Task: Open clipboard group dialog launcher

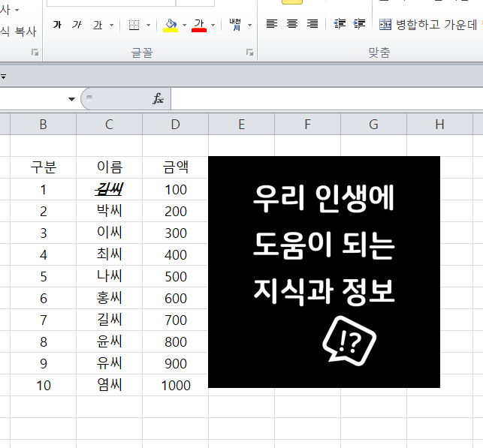Action: pyautogui.click(x=35, y=53)
